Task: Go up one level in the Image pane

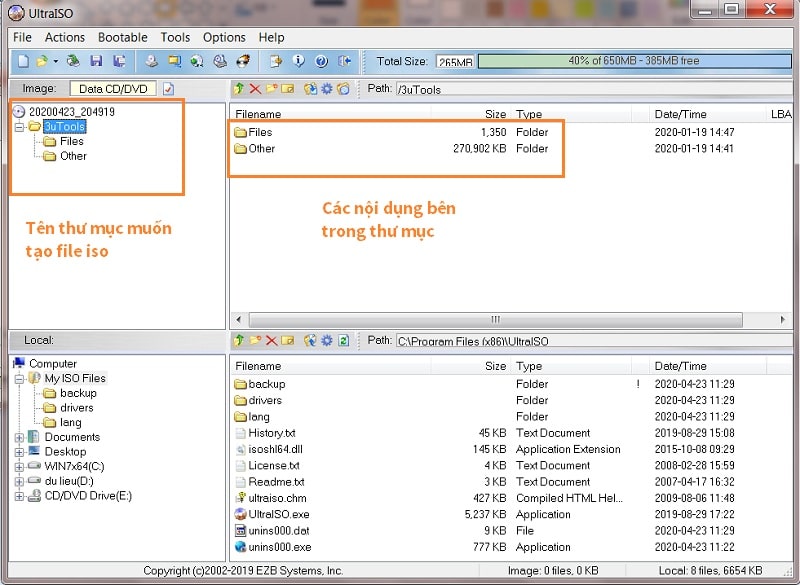Action: 239,89
